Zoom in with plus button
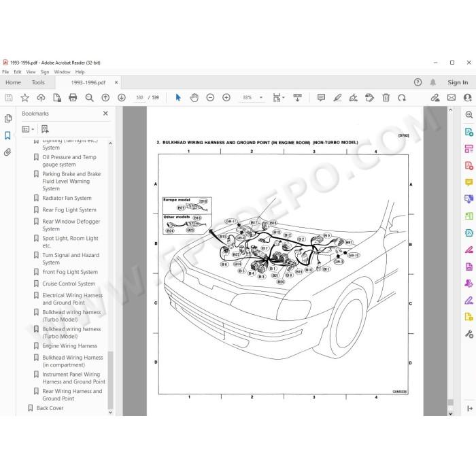This screenshot has height=476, width=476. (226, 97)
